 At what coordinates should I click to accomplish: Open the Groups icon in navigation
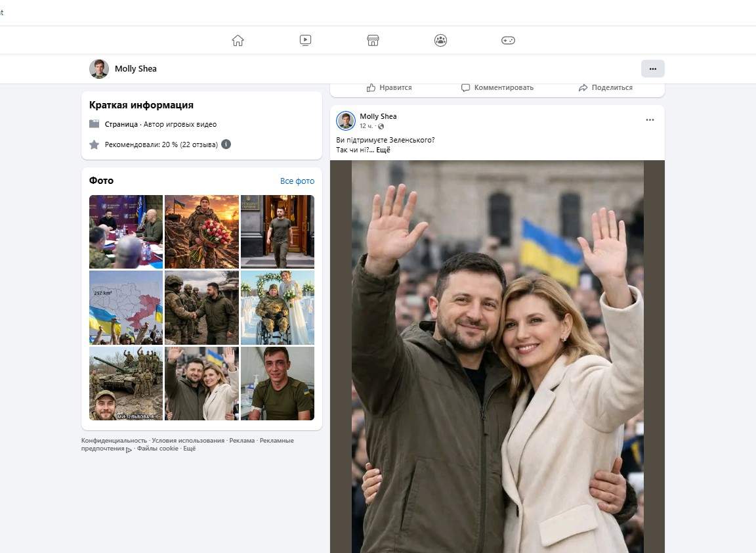click(x=440, y=40)
